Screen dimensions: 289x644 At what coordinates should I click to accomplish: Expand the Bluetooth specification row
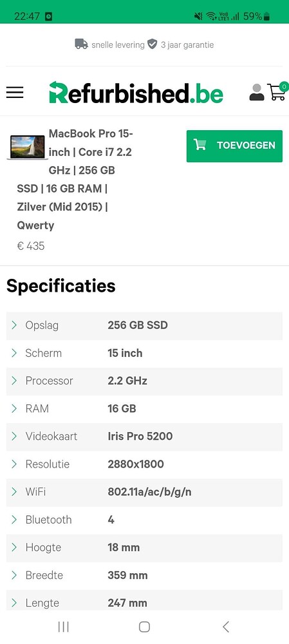[144, 520]
